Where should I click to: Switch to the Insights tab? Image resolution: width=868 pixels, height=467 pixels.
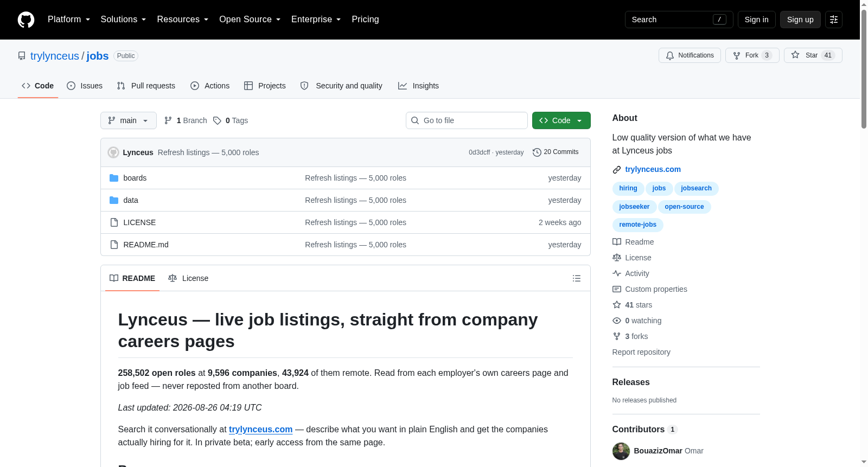418,86
